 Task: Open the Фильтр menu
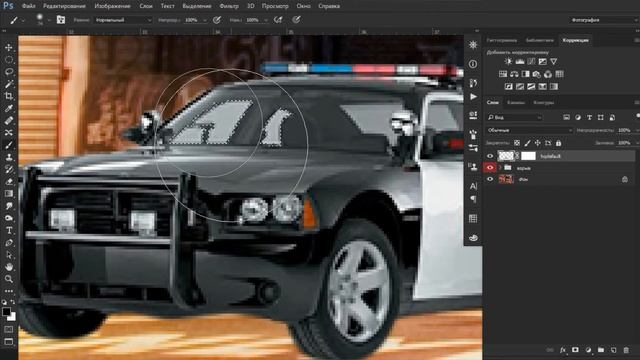[229, 6]
